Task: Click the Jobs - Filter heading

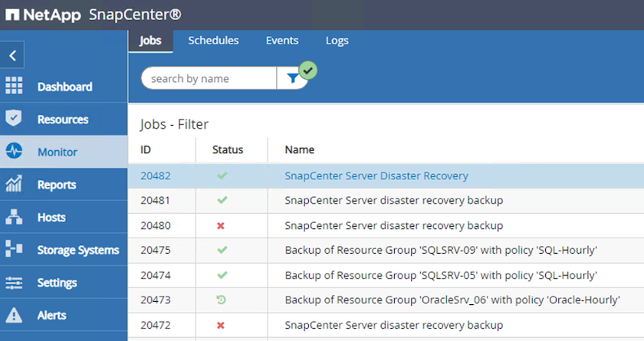Action: 174,124
